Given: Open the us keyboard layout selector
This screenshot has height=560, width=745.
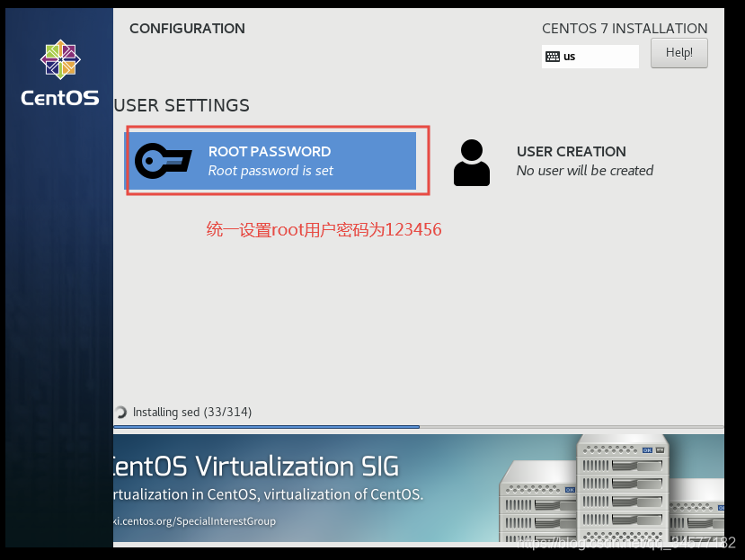Looking at the screenshot, I should coord(590,57).
